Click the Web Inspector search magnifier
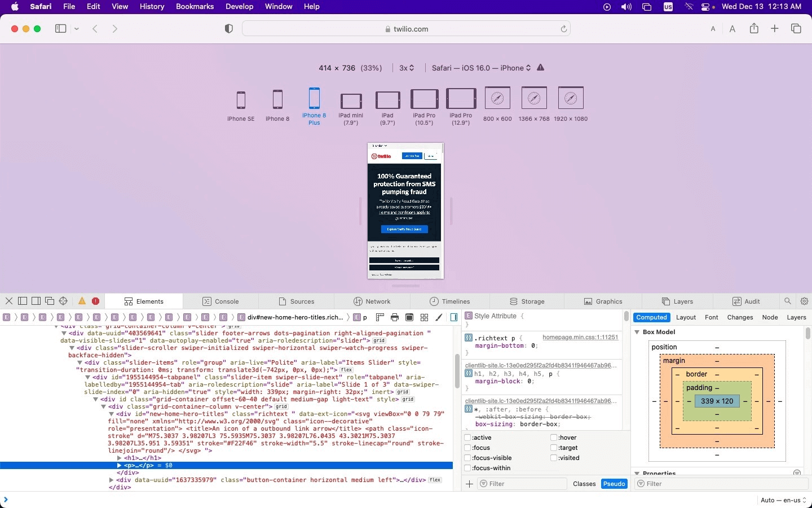Screen dimensions: 812x508 788,301
